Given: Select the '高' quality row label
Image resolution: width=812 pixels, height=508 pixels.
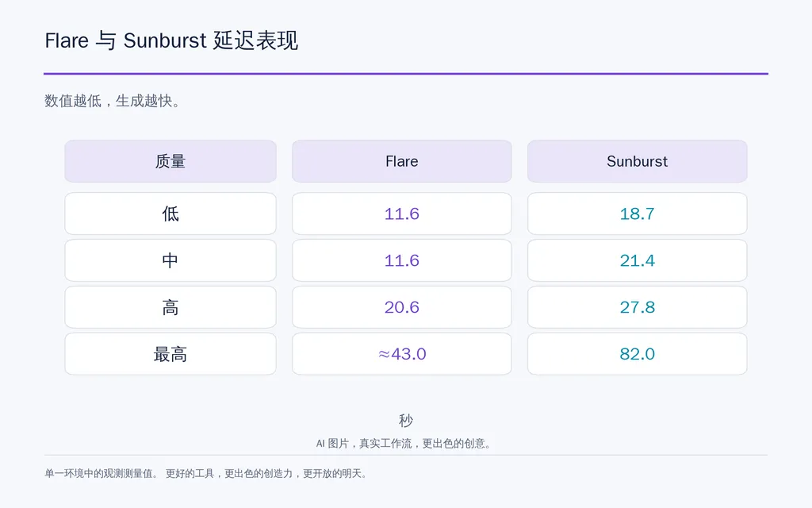Looking at the screenshot, I should pos(170,307).
